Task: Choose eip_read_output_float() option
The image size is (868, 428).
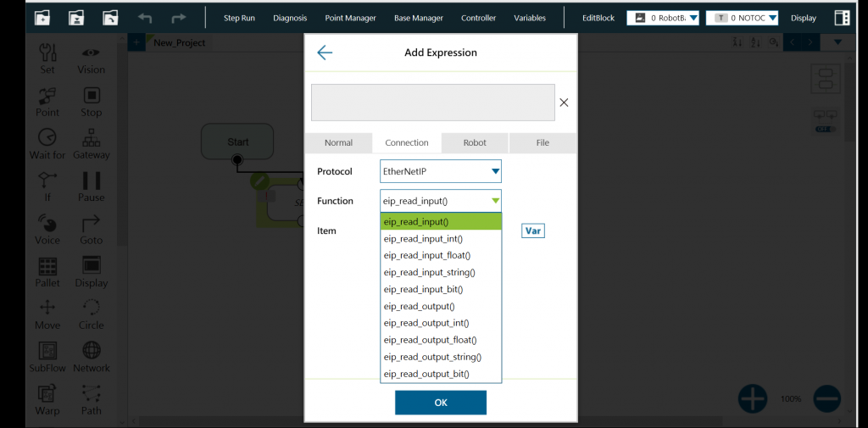Action: click(x=441, y=340)
